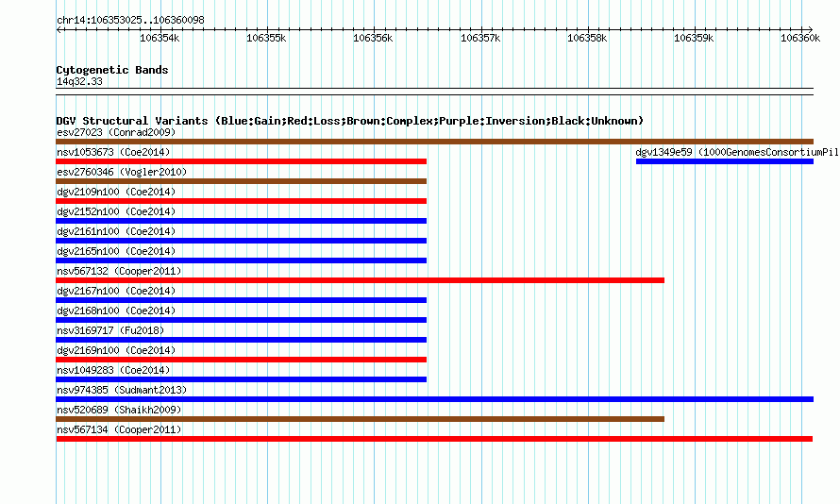Image resolution: width=840 pixels, height=504 pixels.
Task: Select the blue bar under dgv2152n100
Action: 241,221
